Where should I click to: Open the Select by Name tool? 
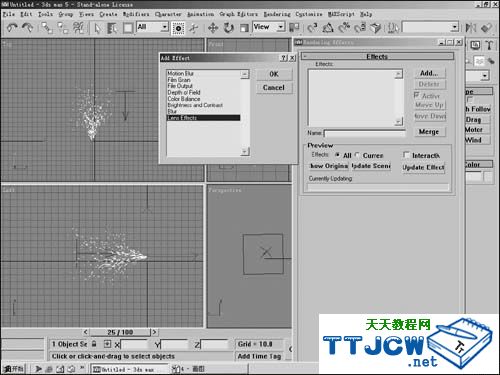[x=112, y=28]
